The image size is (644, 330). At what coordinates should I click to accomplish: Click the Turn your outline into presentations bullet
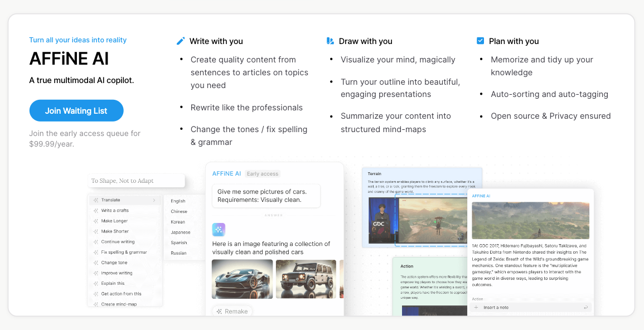click(x=400, y=88)
